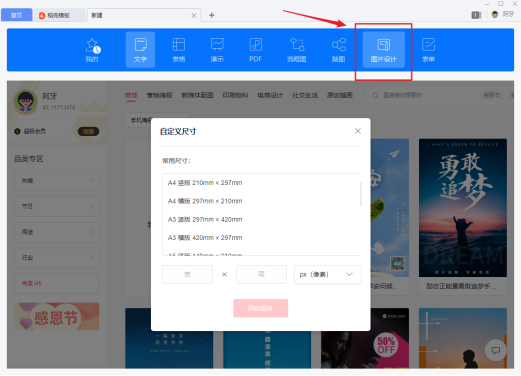Expand the 节日 category in sidebar
Screen dimensions: 521x376
[x=57, y=206]
